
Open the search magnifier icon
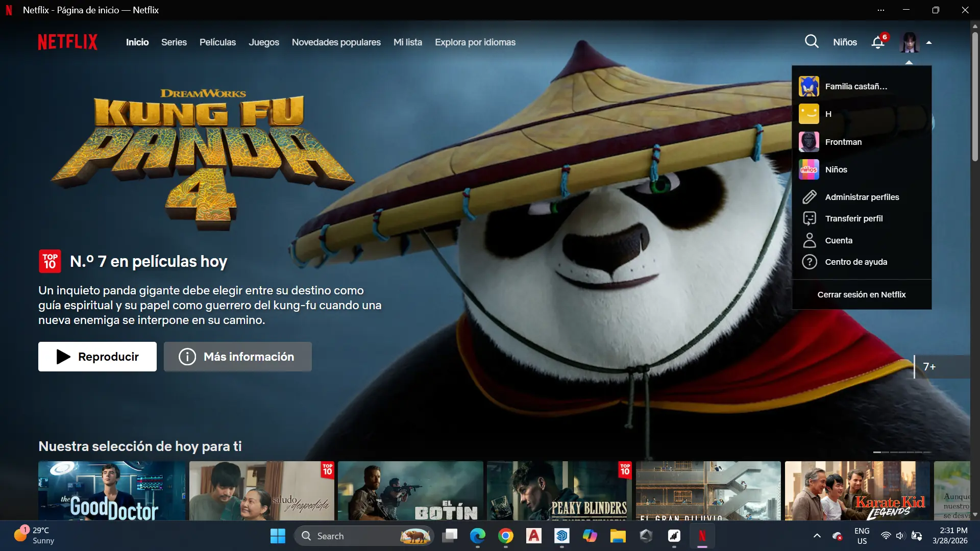[812, 42]
